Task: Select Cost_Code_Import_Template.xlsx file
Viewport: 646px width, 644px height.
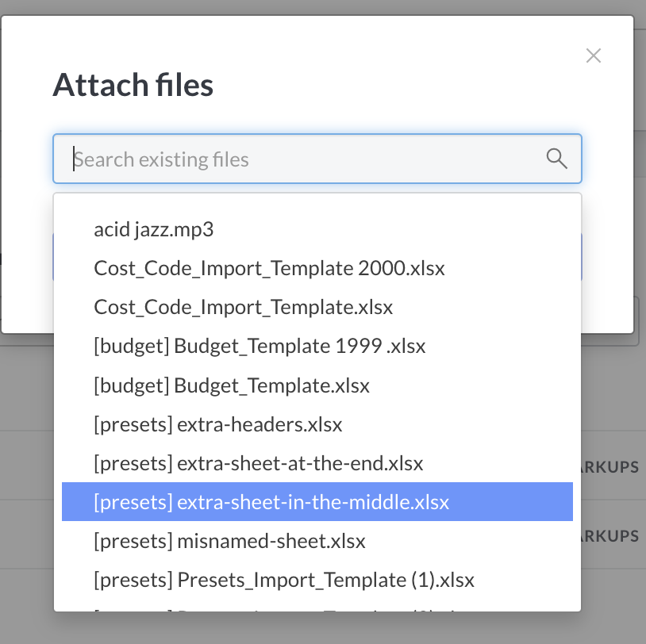Action: coord(243,307)
